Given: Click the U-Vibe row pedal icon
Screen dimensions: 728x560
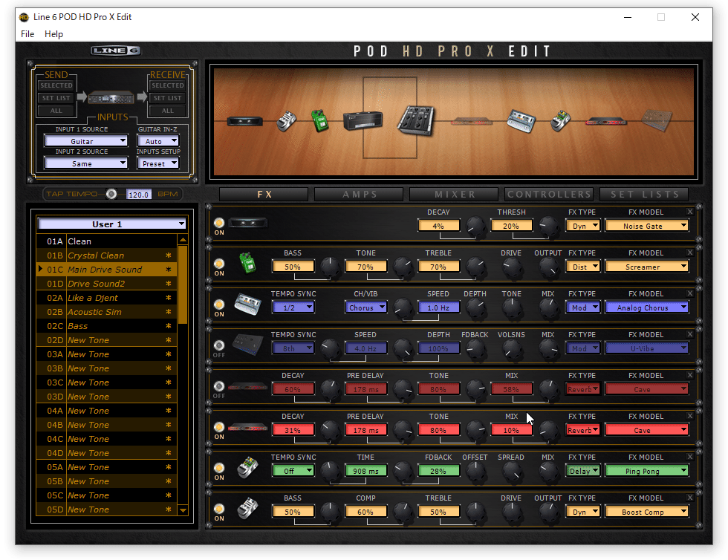Looking at the screenshot, I should point(247,345).
